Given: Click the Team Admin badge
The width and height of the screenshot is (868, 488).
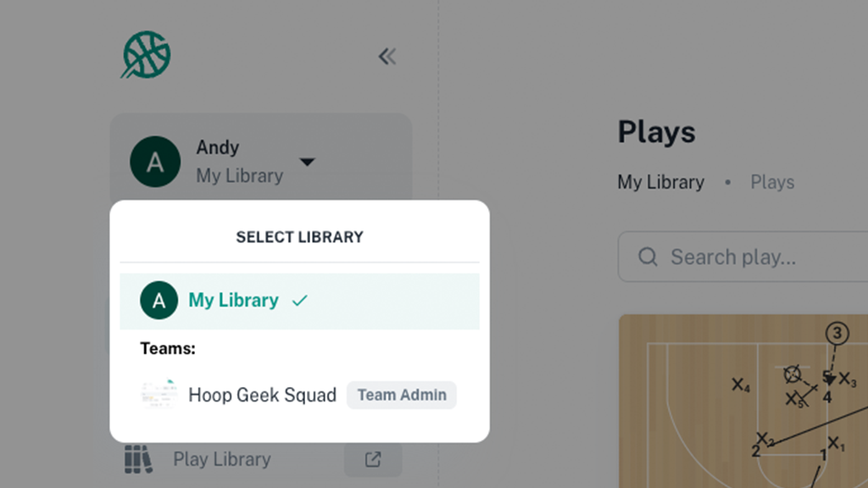Looking at the screenshot, I should coord(402,395).
